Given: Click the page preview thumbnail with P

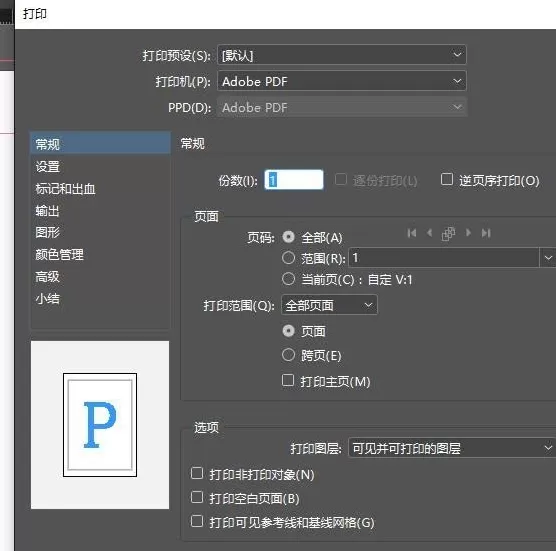Looking at the screenshot, I should (100, 425).
